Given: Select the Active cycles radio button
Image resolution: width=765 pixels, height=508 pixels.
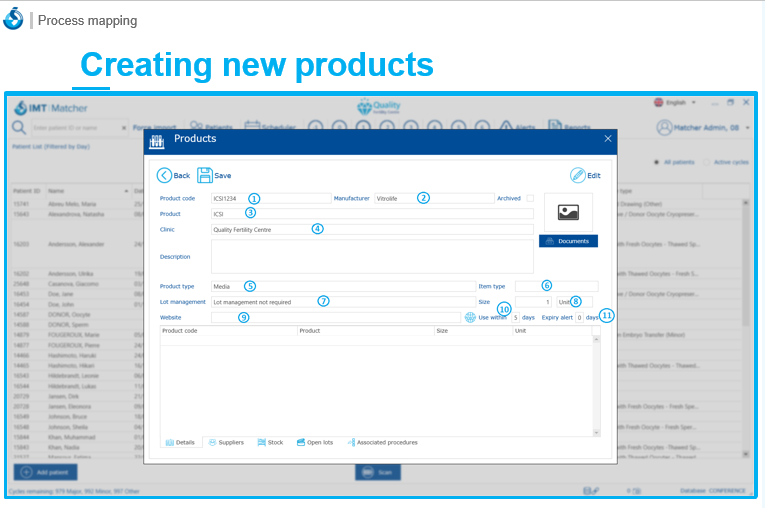Looking at the screenshot, I should [x=706, y=162].
